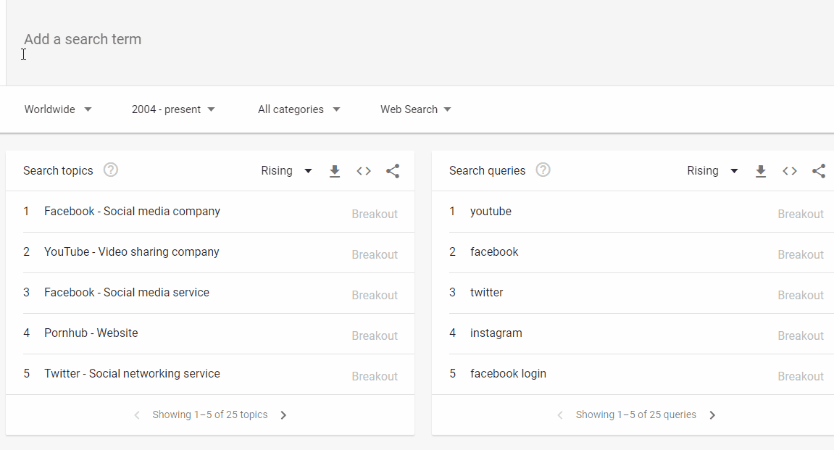Open Twitter - Social networking service topic
The width and height of the screenshot is (834, 450).
click(132, 374)
